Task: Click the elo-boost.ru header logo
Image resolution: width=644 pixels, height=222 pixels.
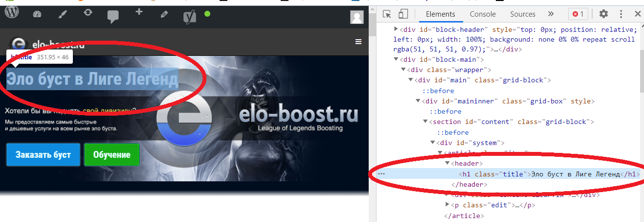Action: 47,44
